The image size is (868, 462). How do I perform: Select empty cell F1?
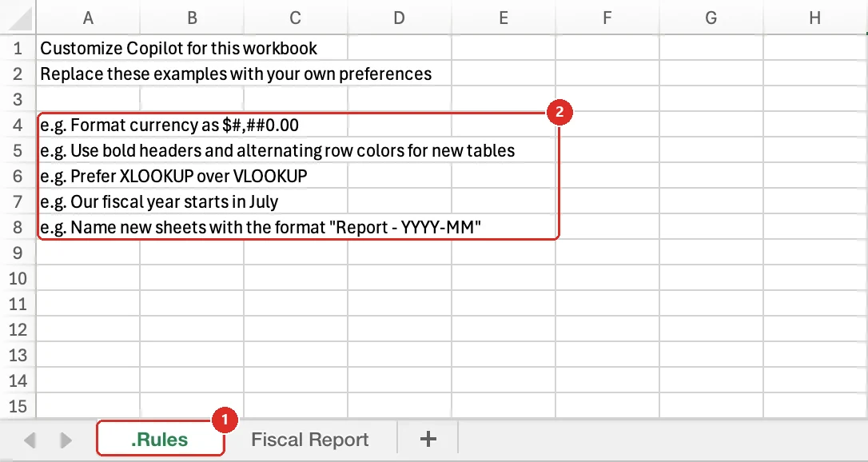pyautogui.click(x=607, y=48)
